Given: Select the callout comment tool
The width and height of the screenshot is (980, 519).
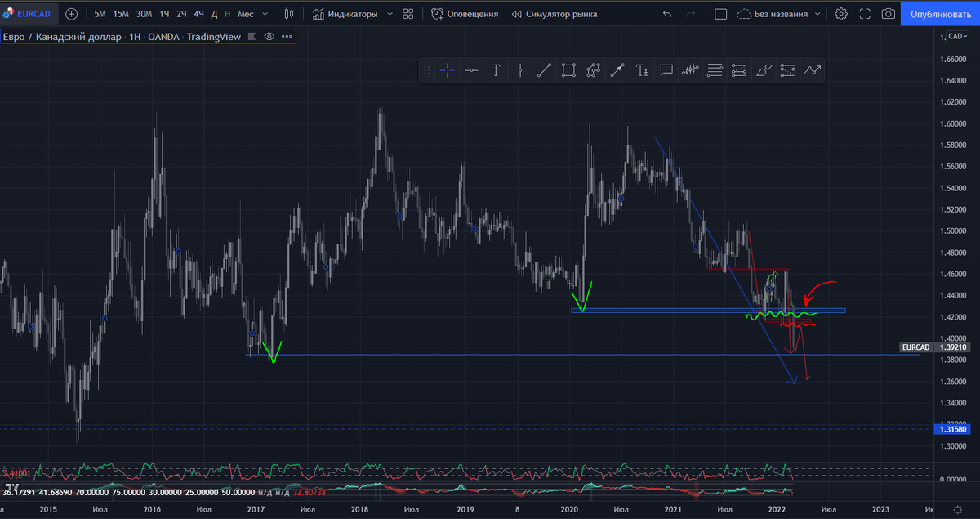Looking at the screenshot, I should coord(666,70).
